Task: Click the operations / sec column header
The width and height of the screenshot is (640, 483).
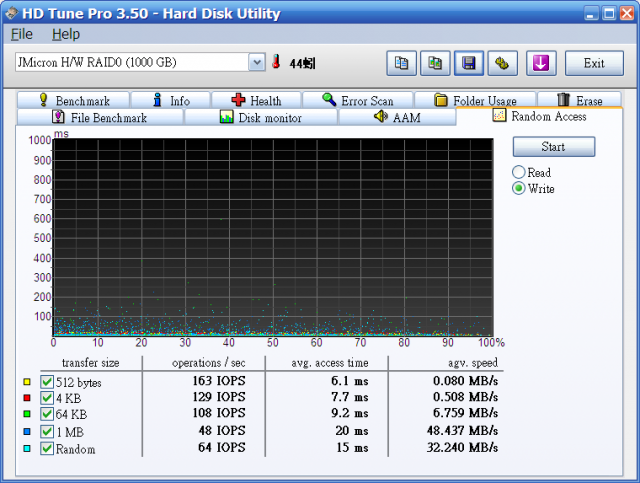Action: (209, 363)
